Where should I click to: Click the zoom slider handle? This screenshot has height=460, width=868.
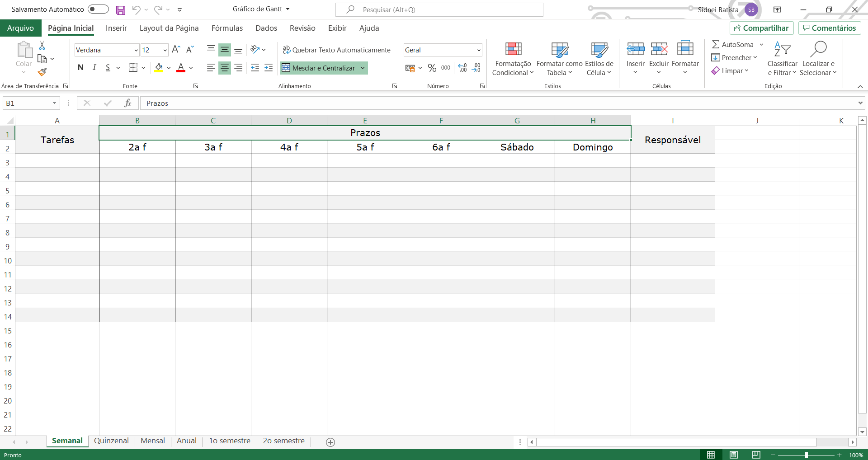click(x=807, y=455)
